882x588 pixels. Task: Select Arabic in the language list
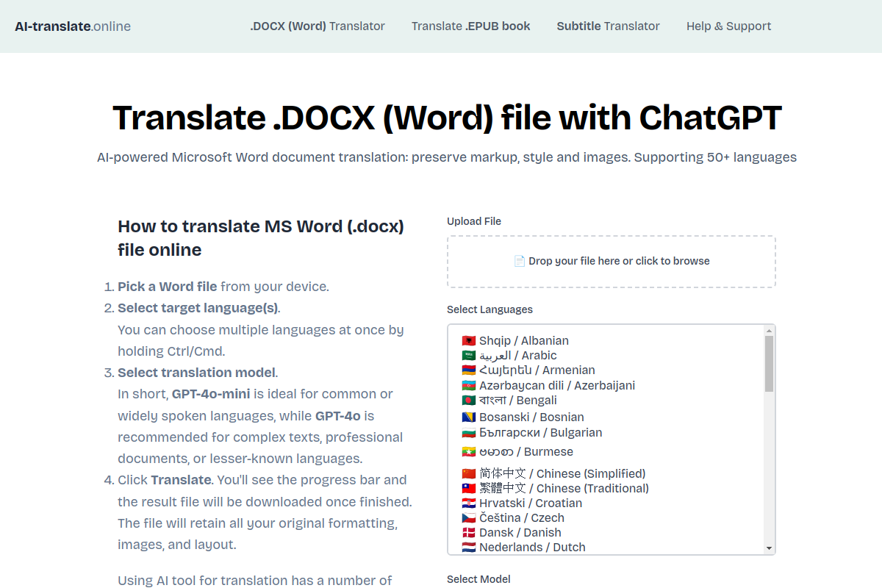(x=606, y=355)
